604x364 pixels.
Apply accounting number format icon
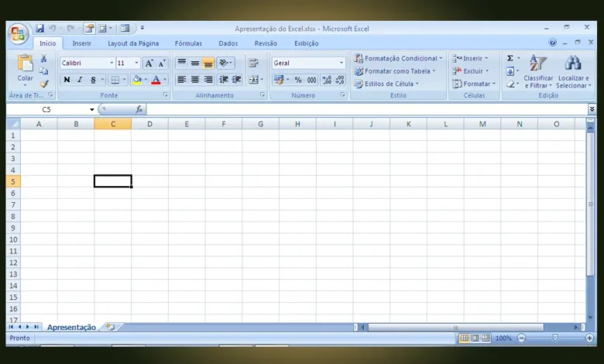[x=279, y=80]
